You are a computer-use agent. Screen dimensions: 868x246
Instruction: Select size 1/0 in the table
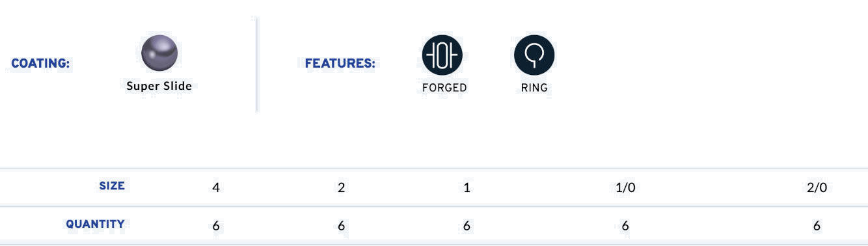click(625, 187)
